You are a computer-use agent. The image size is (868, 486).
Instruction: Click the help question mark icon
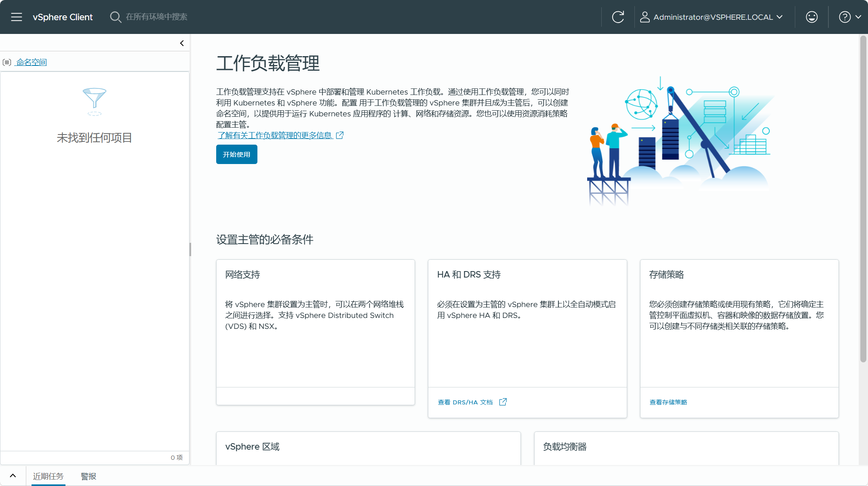click(845, 17)
